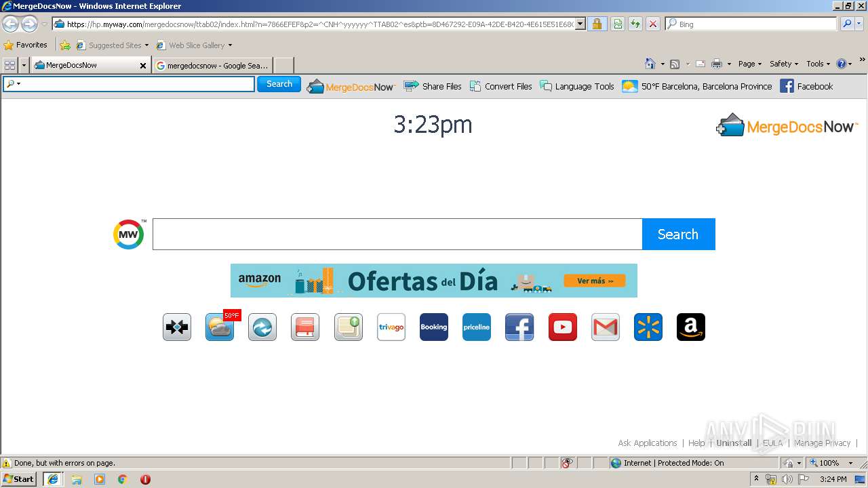
Task: Open the notepad with green arrow shortcut
Action: pos(348,327)
